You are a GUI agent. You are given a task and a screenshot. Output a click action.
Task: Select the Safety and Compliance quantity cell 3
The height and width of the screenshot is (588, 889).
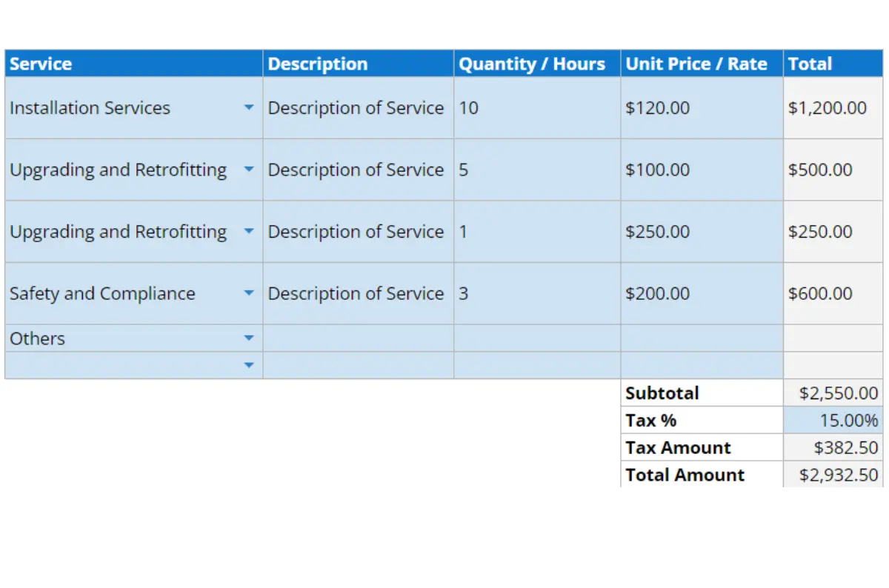click(x=536, y=294)
